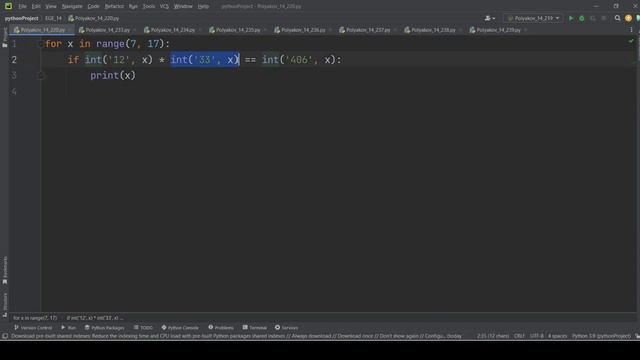Click int('406', x) in line 2

click(x=298, y=60)
